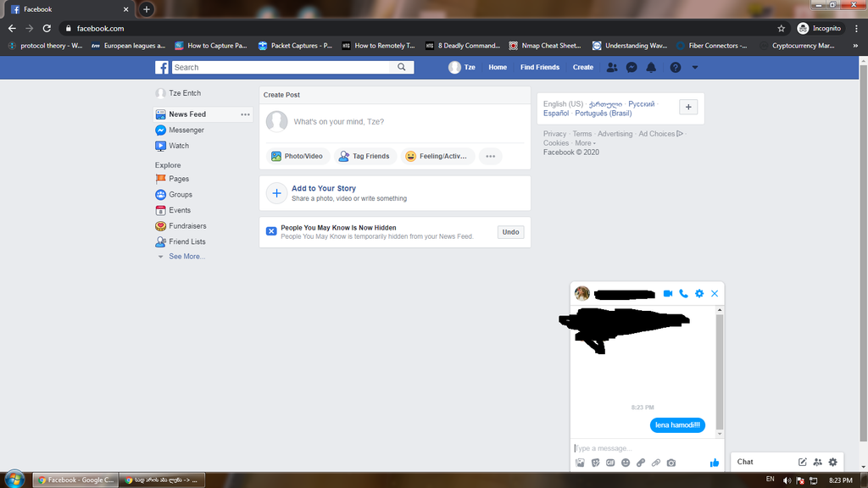Open Chat bar options gear
868x488 pixels.
833,462
